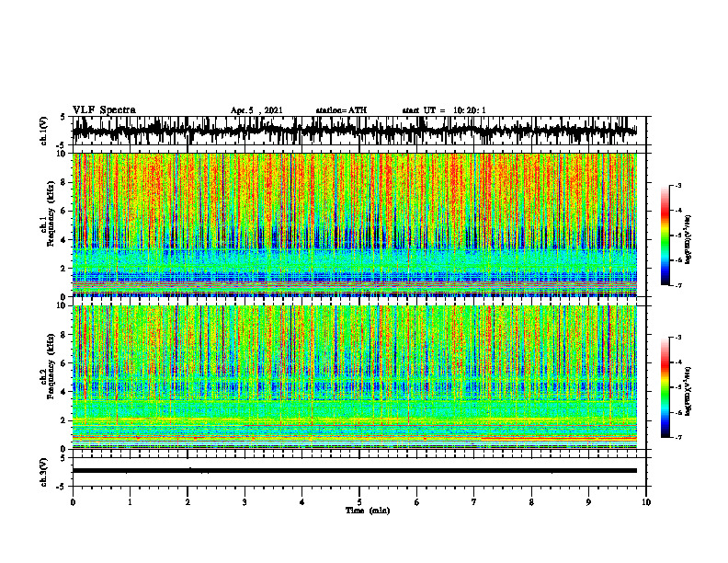728x563 pixels.
Task: Click the "10" kHz tick of ch.1 spectrogram
Action: pyautogui.click(x=63, y=154)
